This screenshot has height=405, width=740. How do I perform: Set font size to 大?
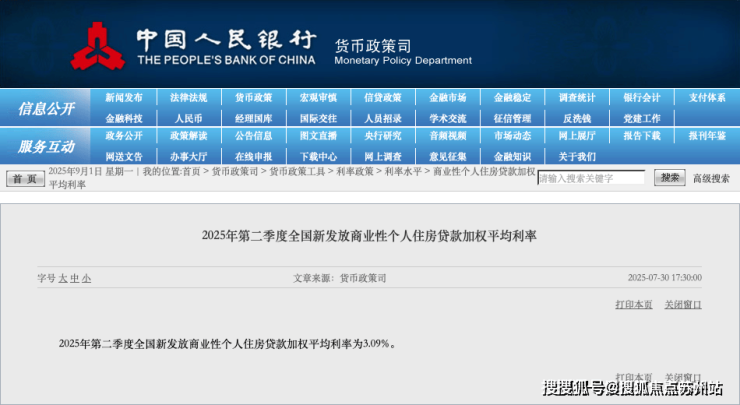pyautogui.click(x=63, y=278)
